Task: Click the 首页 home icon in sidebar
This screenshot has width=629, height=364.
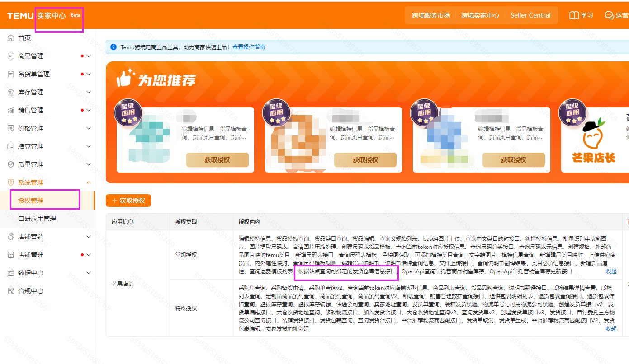Action: (11, 38)
